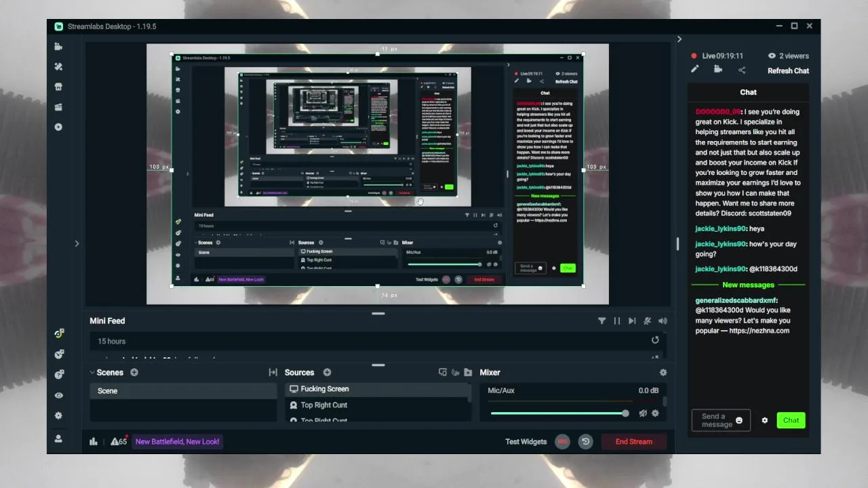
Task: Toggle the replay buffer button
Action: [x=586, y=441]
